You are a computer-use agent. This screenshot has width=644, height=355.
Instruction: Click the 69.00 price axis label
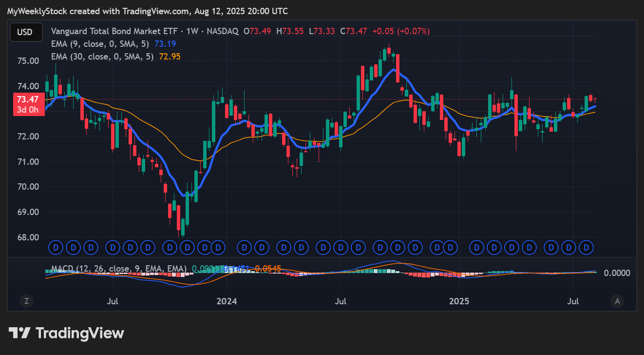28,212
